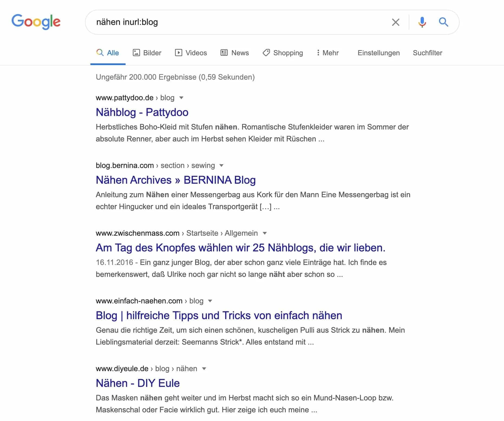Screen dimensions: 504x421
Task: Visit the BERNINA Blog Nähen Archives link
Action: 176,180
